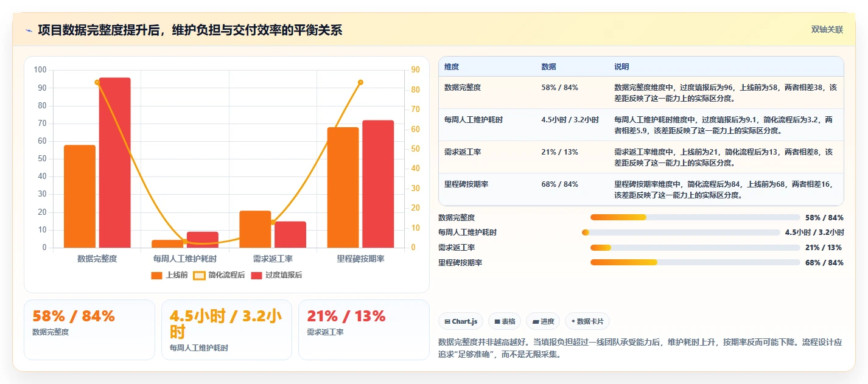Click the 数据完整度 progress bar
Image resolution: width=868 pixels, height=384 pixels.
(x=695, y=217)
